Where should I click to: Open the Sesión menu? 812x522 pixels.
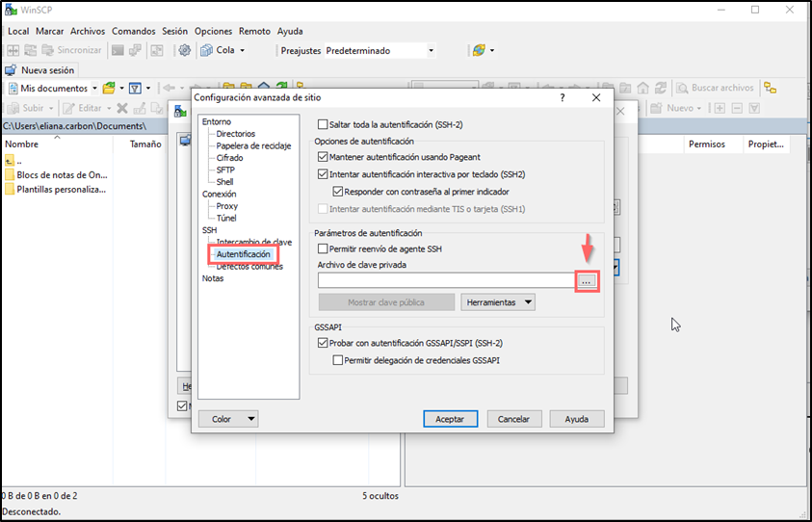point(174,31)
